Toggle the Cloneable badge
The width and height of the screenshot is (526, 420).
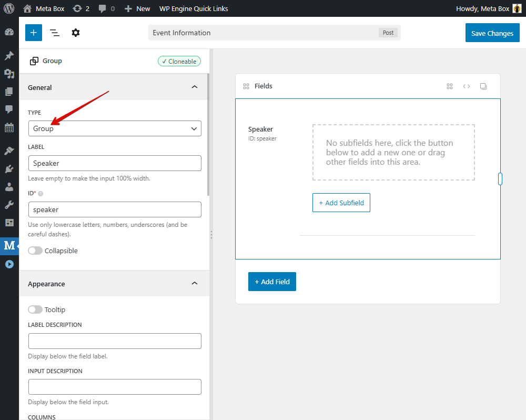pos(179,62)
